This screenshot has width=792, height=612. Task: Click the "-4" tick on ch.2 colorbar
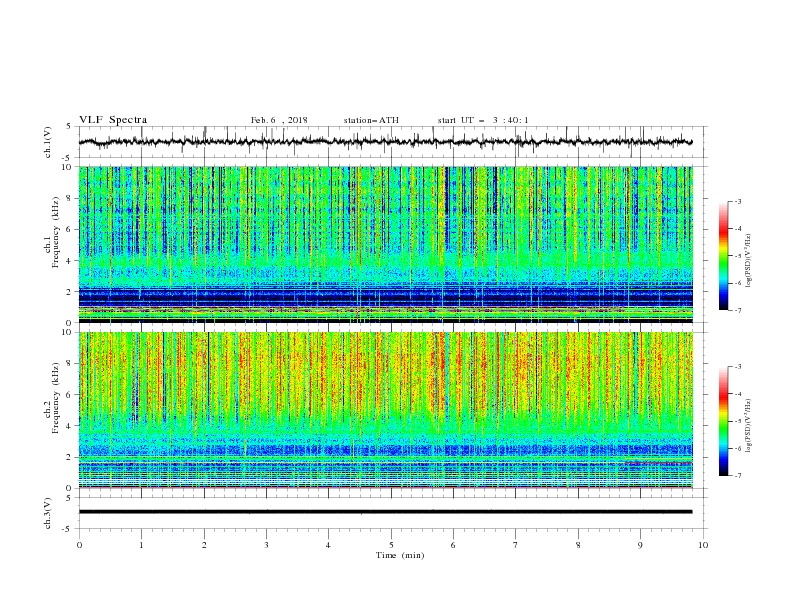point(737,394)
